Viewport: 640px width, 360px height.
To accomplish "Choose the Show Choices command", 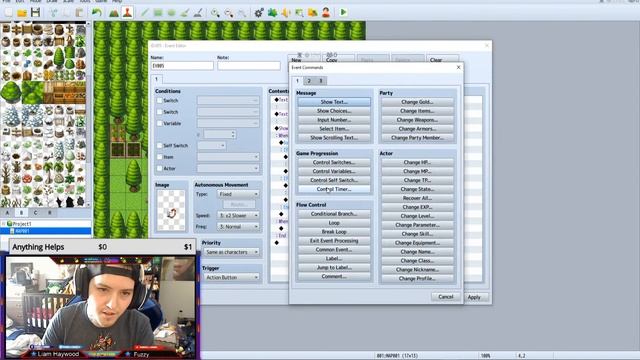I will [334, 111].
